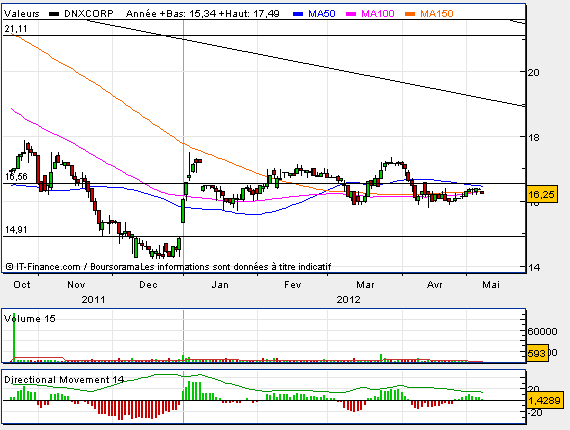The height and width of the screenshot is (430, 570).
Task: Click the 2011 year label
Action: point(93,300)
